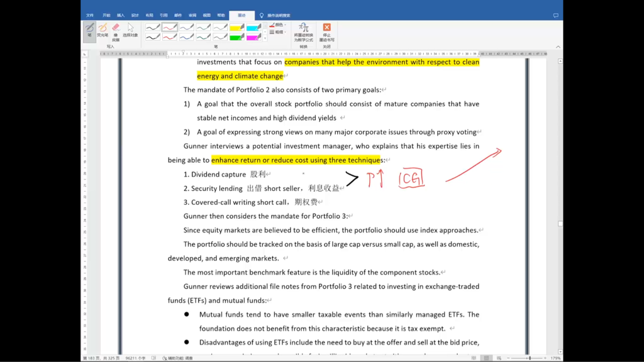Open the References (引用) tab
The width and height of the screenshot is (644, 362).
pyautogui.click(x=164, y=15)
